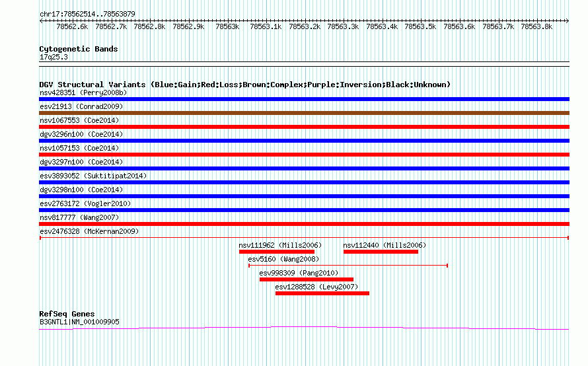Click the 78563k position on the ruler
Image resolution: width=588 pixels, height=366 pixels.
click(x=227, y=26)
